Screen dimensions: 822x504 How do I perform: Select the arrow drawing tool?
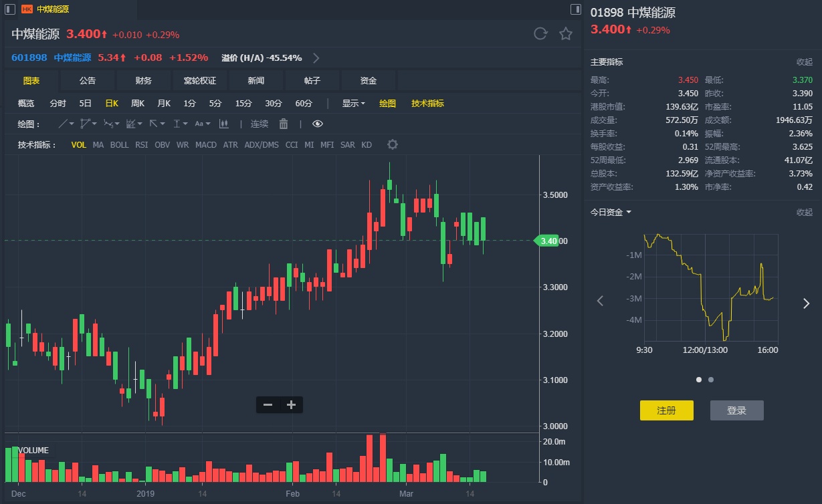tap(157, 124)
